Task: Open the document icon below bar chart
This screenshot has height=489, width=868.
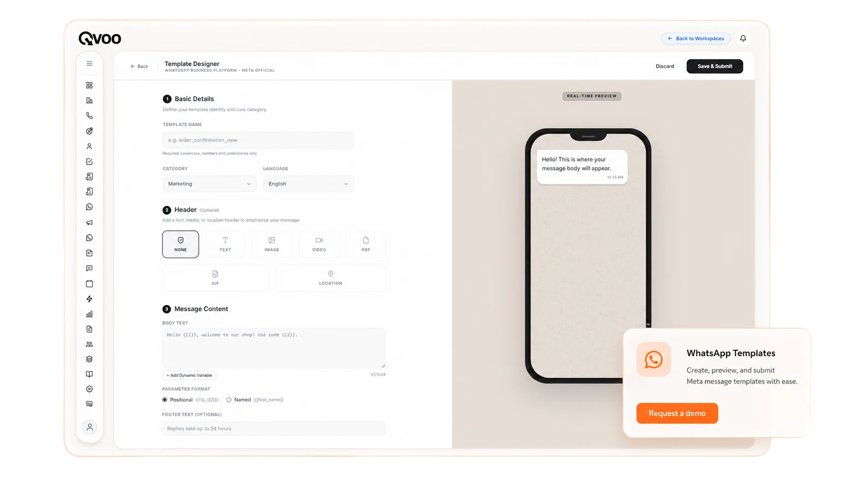Action: 89,329
